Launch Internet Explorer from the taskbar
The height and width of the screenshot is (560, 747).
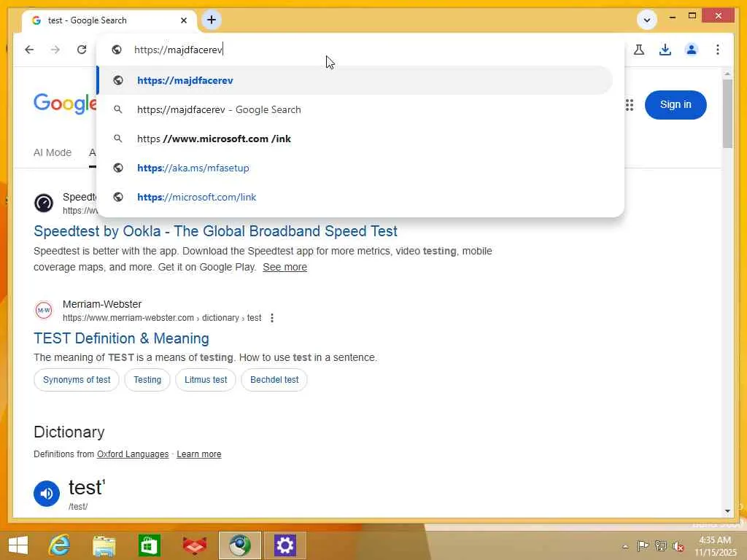tap(60, 545)
